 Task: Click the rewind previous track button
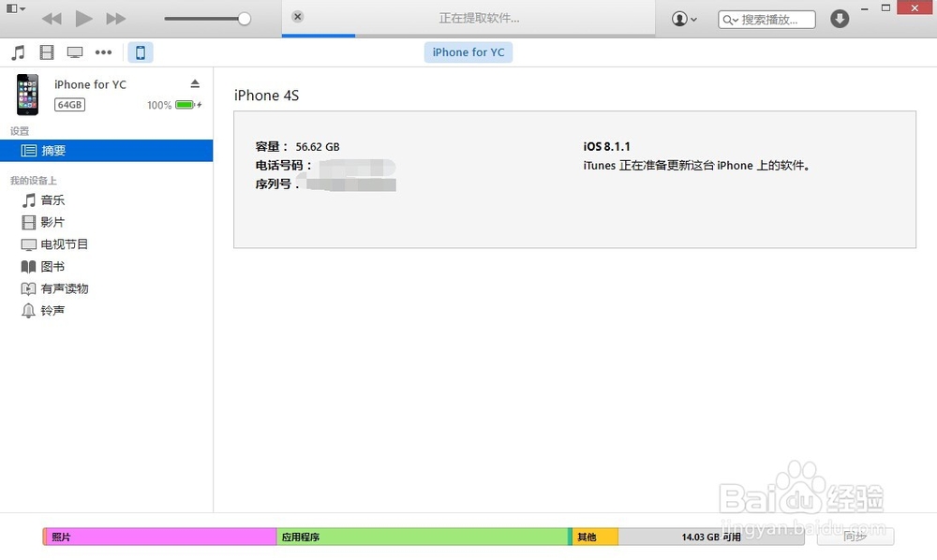coord(52,19)
